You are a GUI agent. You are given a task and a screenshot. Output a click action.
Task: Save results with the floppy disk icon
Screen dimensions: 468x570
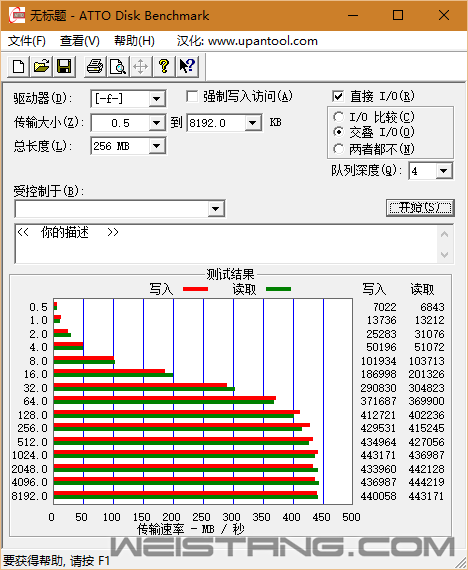click(64, 67)
